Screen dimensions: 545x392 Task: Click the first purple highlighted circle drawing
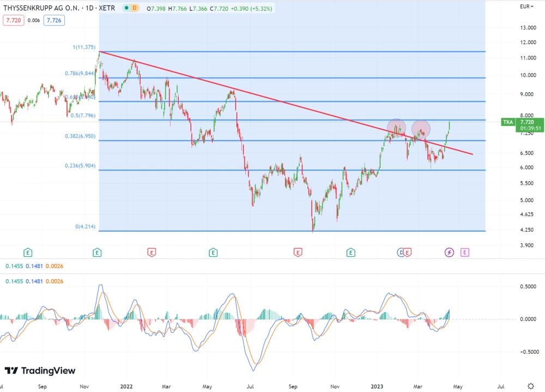click(x=396, y=128)
